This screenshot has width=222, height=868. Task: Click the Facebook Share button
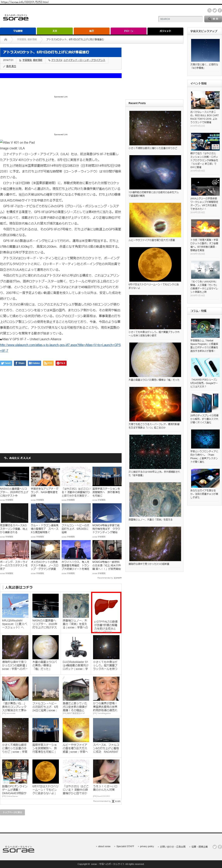tap(20, 363)
